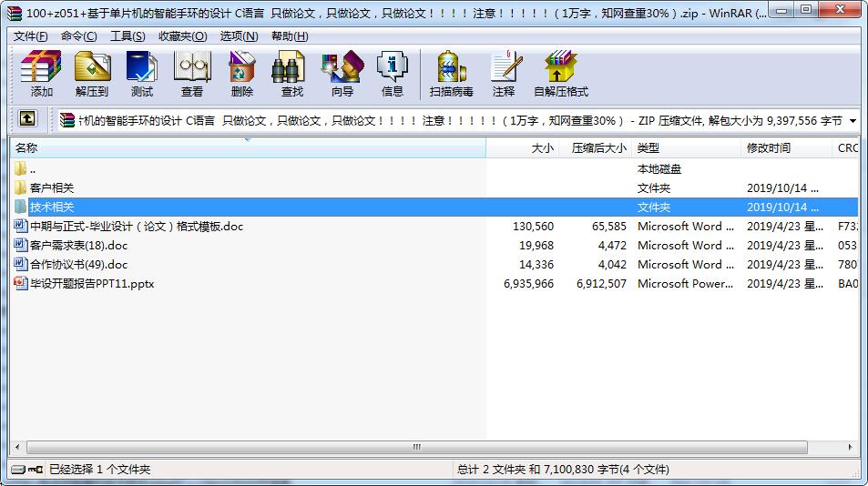The width and height of the screenshot is (868, 486).
Task: Click the WinRAR title bar app icon
Action: (15, 13)
